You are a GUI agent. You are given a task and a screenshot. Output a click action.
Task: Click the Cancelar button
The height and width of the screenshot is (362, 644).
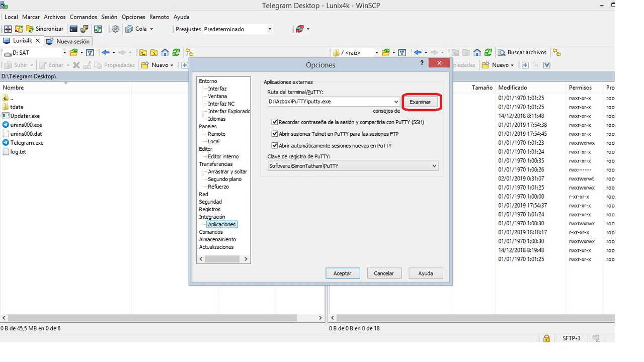pos(384,273)
